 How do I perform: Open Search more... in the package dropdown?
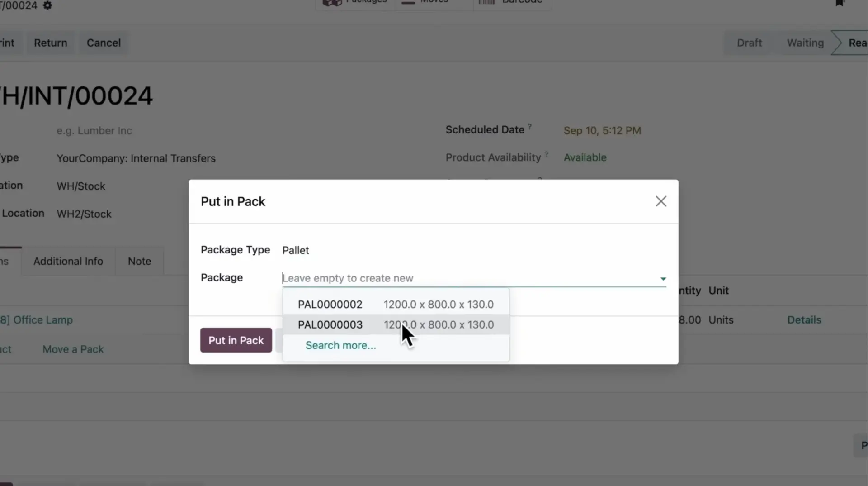point(340,346)
